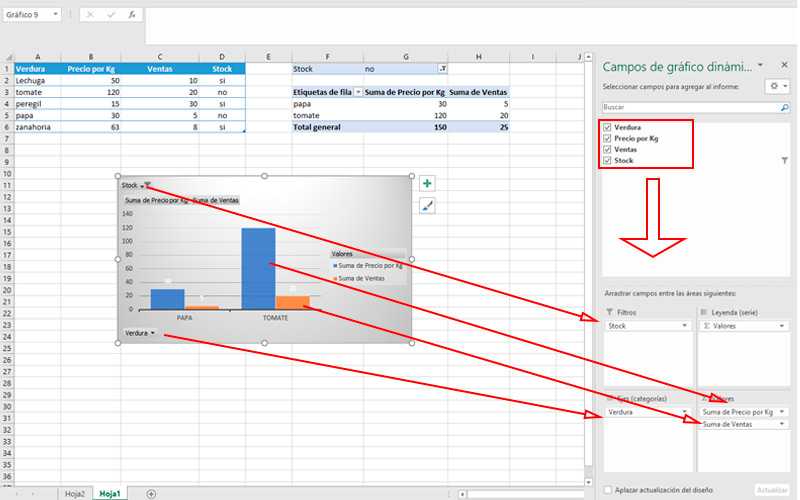800x500 pixels.
Task: Switch to the Hoja2 sheet tab
Action: click(75, 494)
